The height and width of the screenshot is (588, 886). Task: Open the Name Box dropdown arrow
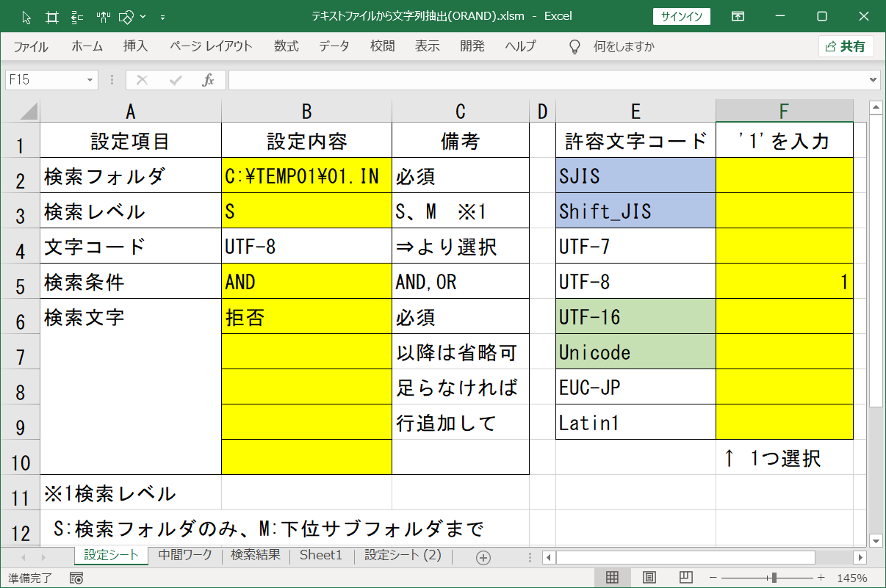pos(92,80)
